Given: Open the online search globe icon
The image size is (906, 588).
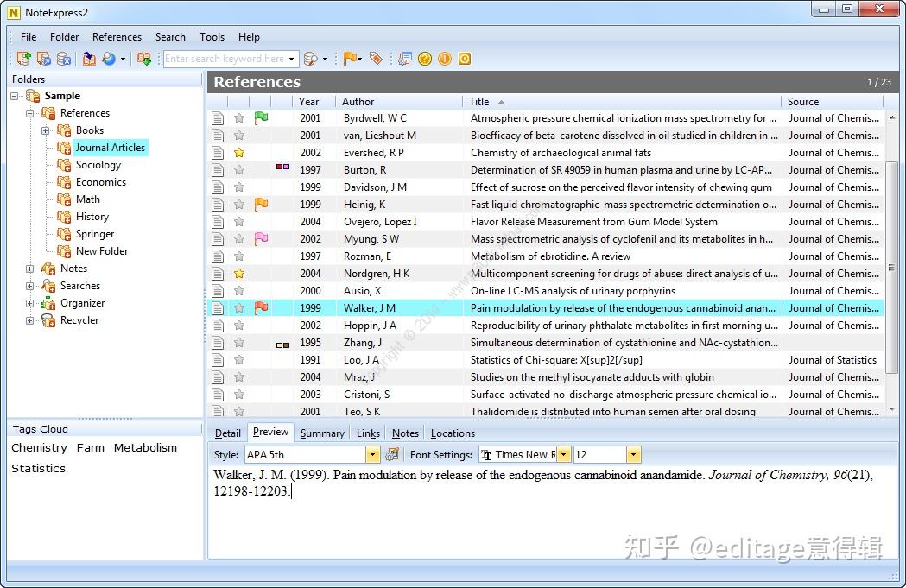Looking at the screenshot, I should click(x=110, y=58).
